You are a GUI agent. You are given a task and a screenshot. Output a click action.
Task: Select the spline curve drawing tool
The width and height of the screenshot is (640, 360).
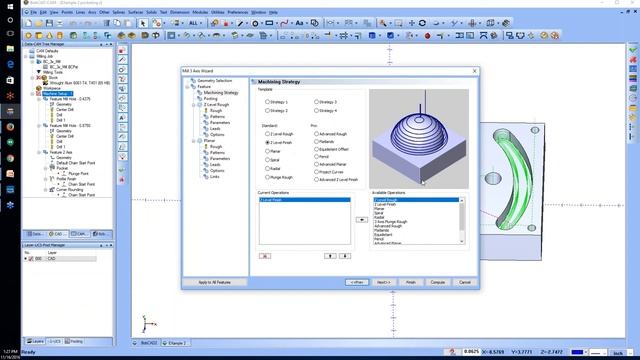(x=284, y=23)
